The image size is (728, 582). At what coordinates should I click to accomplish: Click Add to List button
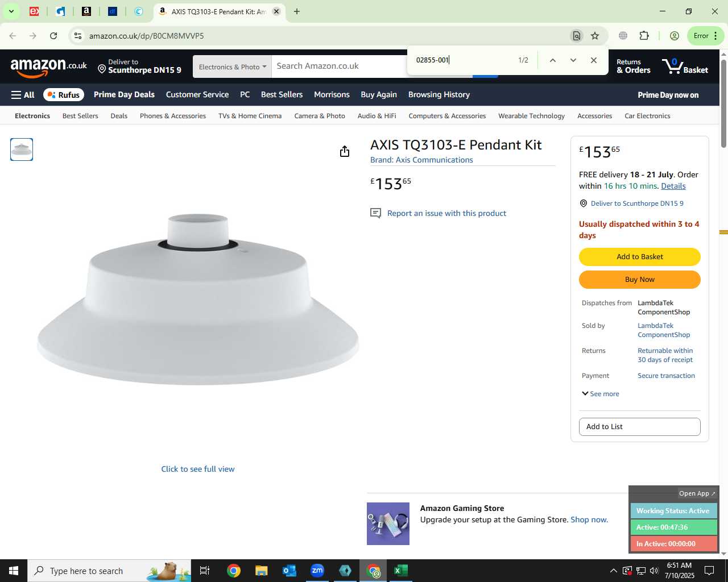tap(640, 427)
